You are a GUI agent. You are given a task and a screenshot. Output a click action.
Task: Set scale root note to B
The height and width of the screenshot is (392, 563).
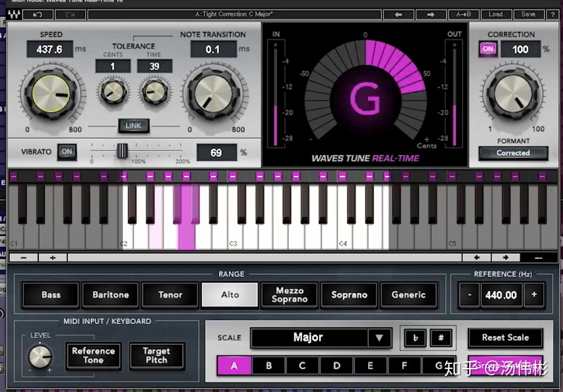click(x=268, y=366)
